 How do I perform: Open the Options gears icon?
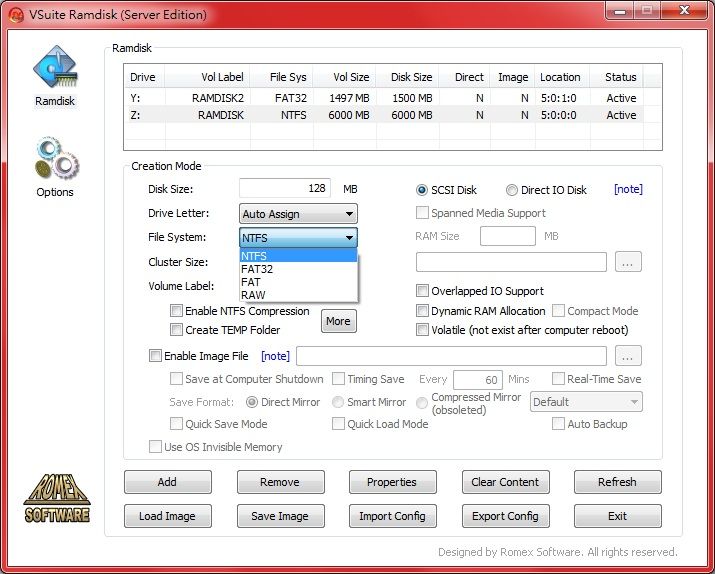pyautogui.click(x=57, y=158)
